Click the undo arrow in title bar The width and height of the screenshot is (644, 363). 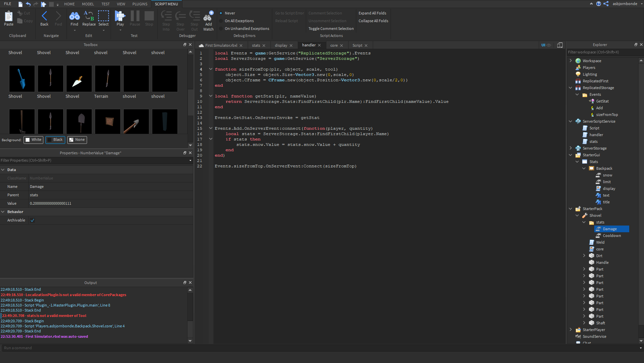(x=28, y=4)
